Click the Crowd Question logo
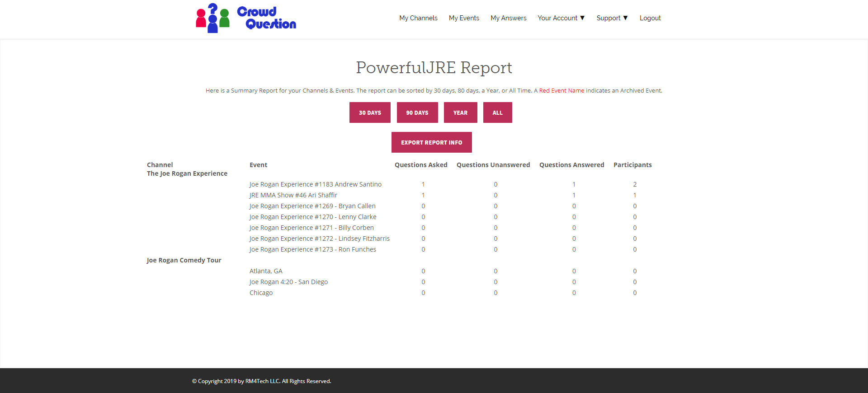 point(246,18)
